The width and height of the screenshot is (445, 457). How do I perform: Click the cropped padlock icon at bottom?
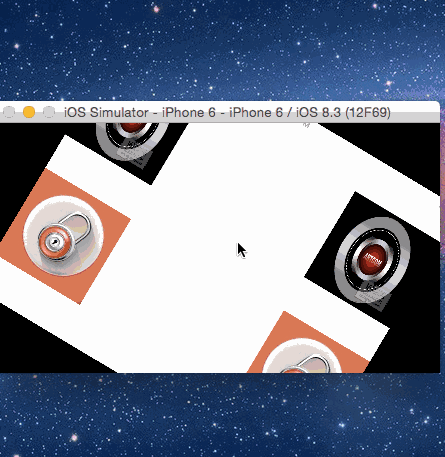pos(302,356)
